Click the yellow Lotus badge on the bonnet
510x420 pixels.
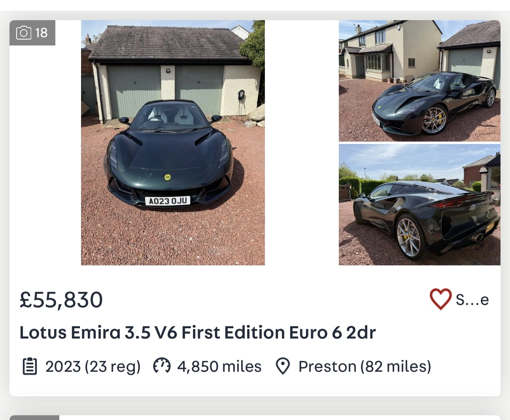167,177
